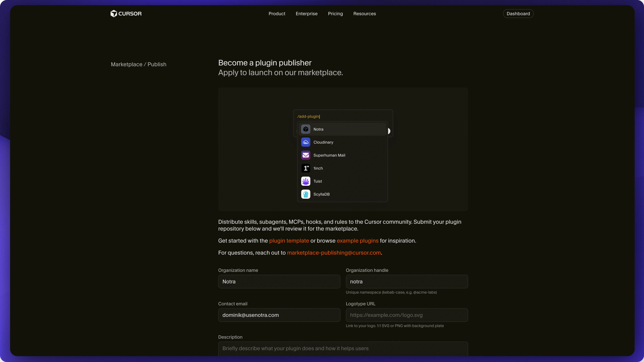Focus the Organization name field

pyautogui.click(x=279, y=282)
